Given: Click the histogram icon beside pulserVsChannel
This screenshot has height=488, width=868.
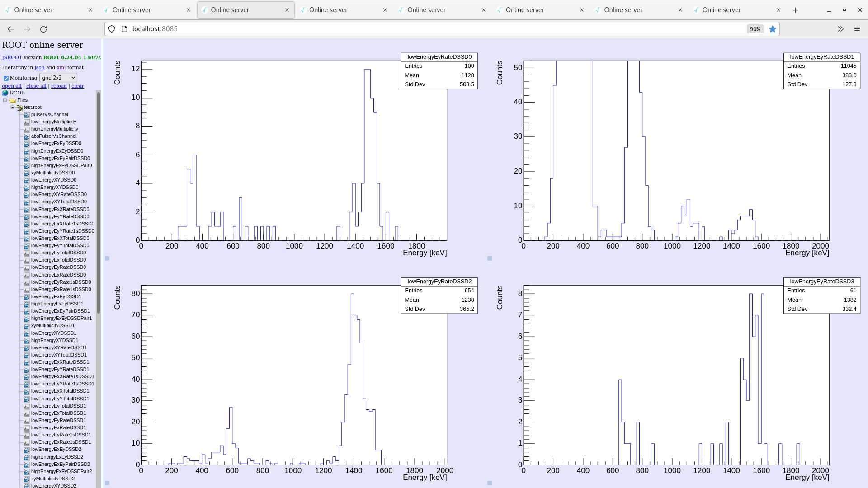Looking at the screenshot, I should coord(27,115).
